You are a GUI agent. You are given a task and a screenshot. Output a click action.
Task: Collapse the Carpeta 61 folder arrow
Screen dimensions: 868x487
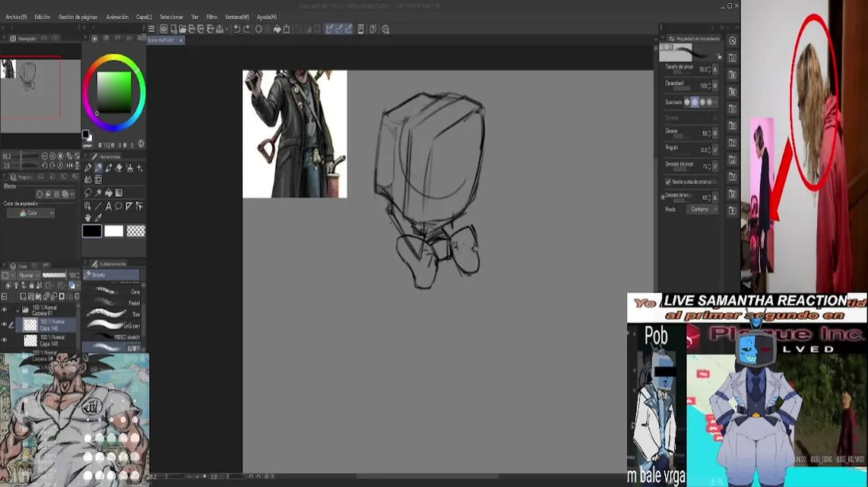point(18,310)
